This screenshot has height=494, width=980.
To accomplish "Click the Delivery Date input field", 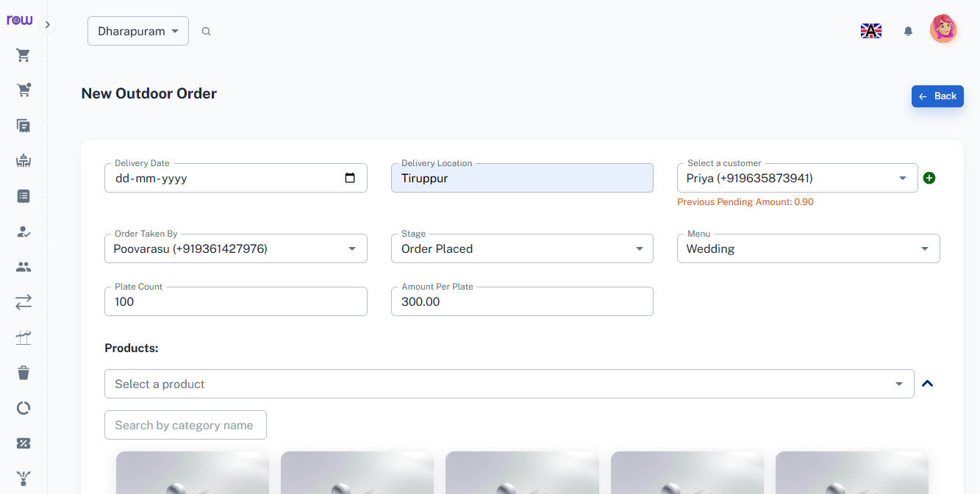I will (x=235, y=178).
